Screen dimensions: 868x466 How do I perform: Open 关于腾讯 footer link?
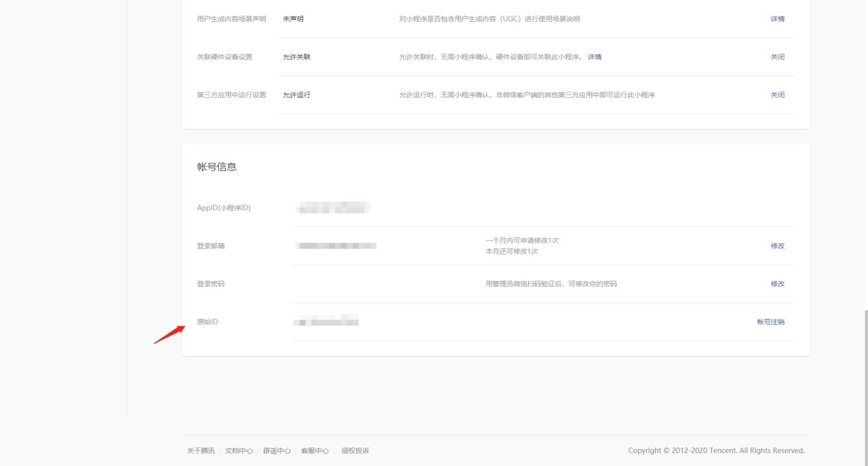pos(201,451)
